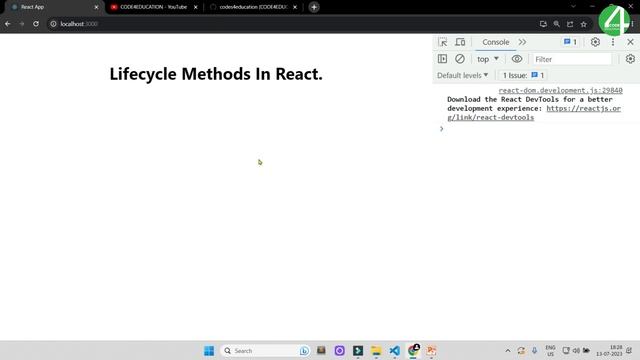This screenshot has height=360, width=640.
Task: Click the '1 Issue' button
Action: [523, 75]
